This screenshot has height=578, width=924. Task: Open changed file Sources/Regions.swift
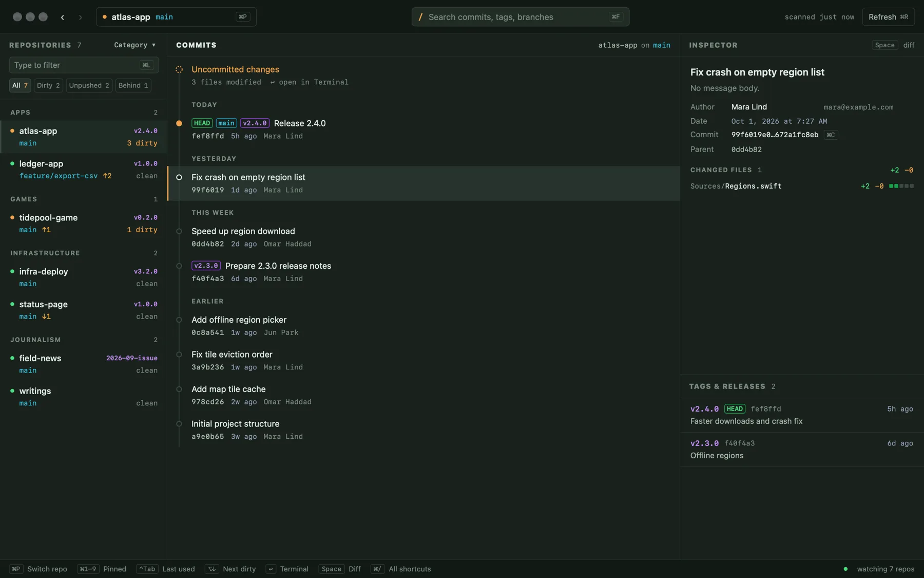802,186
